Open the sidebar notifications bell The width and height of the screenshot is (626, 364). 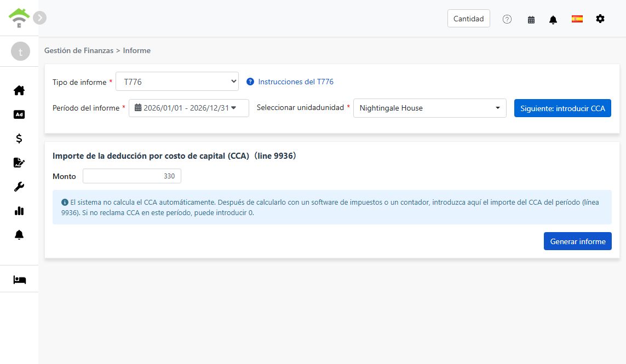pos(19,235)
